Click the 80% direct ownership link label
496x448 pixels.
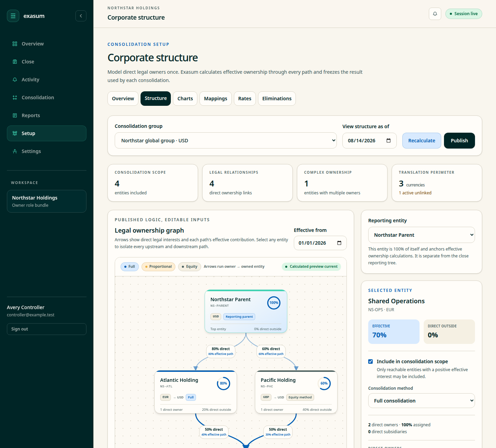point(221,351)
